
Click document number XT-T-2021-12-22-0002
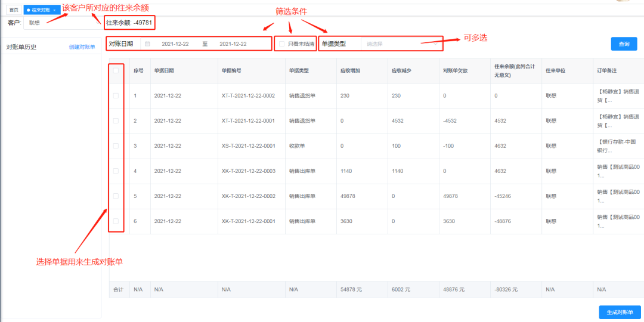click(x=248, y=95)
